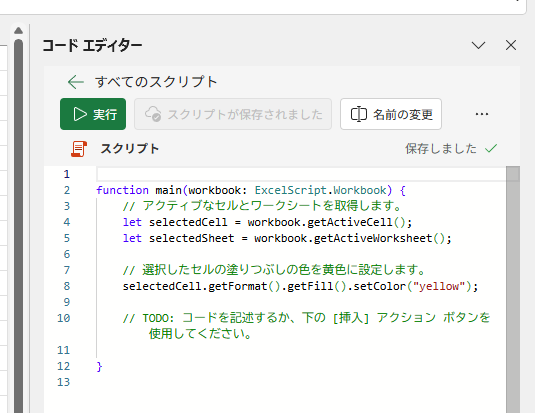Viewport: 535px width, 413px height.
Task: Click すべてのスクリプト link text
Action: 156,82
